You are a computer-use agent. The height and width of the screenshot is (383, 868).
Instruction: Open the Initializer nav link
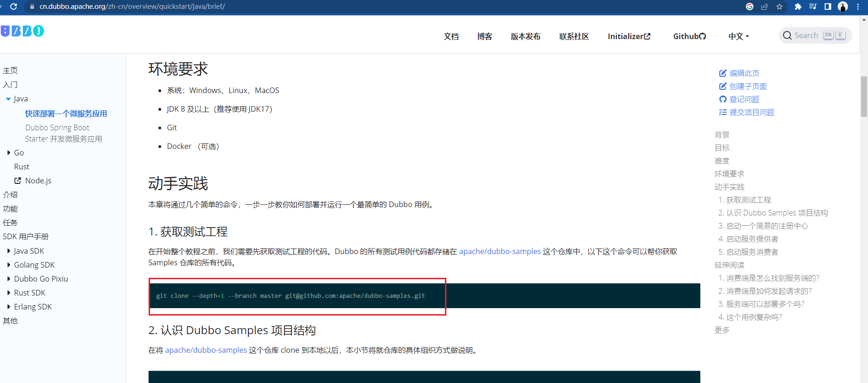pos(629,36)
